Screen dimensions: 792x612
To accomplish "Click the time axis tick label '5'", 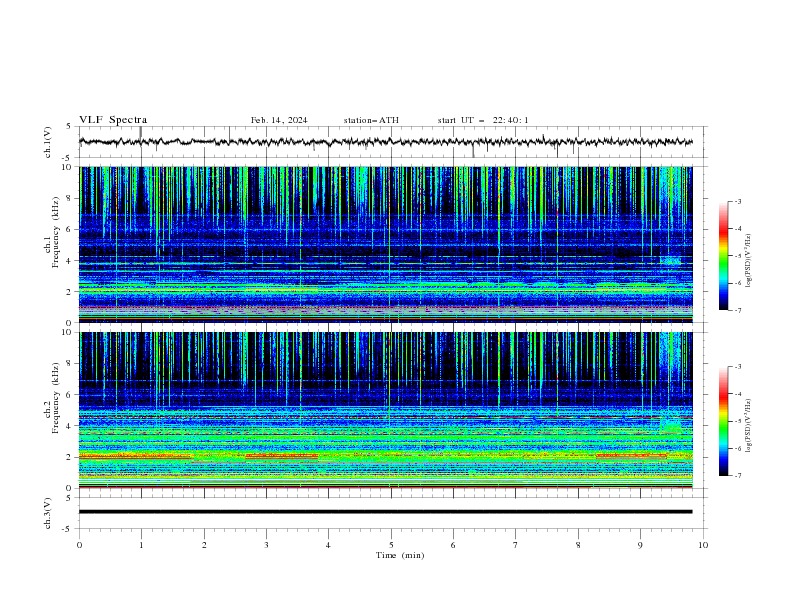I will 391,545.
